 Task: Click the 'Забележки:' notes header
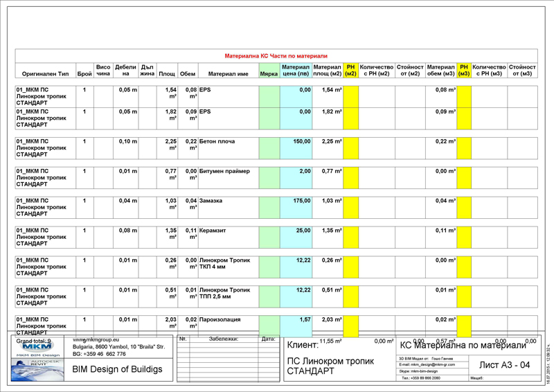pos(224,339)
